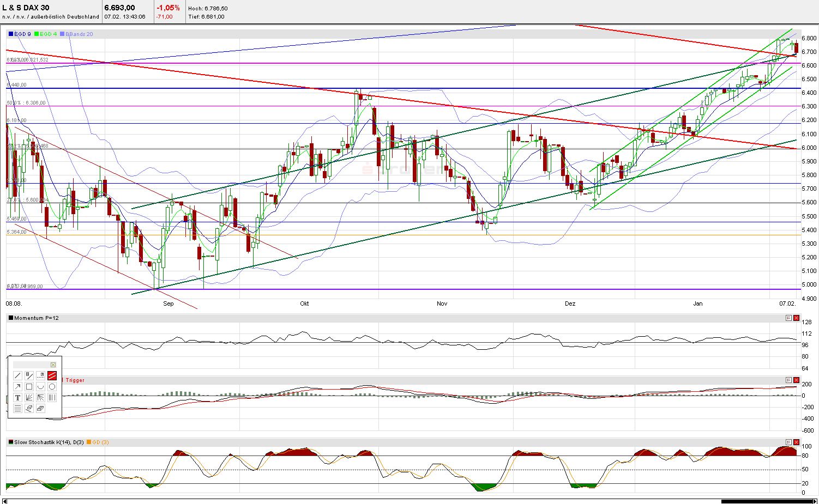Select the labeled trend line tool
The image size is (819, 504).
[29, 375]
